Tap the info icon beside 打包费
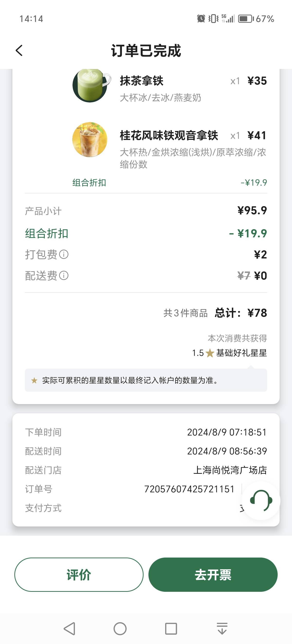292x644 pixels. coord(64,254)
